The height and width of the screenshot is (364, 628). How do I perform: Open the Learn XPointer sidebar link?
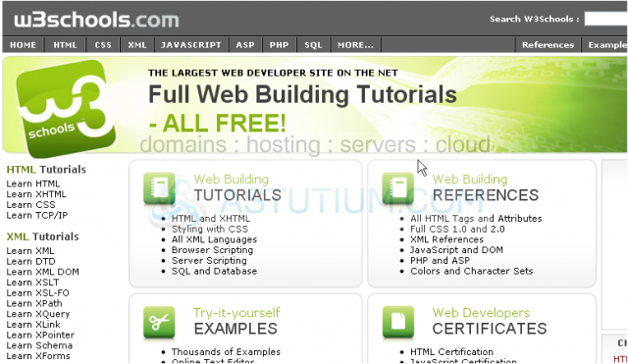[40, 335]
